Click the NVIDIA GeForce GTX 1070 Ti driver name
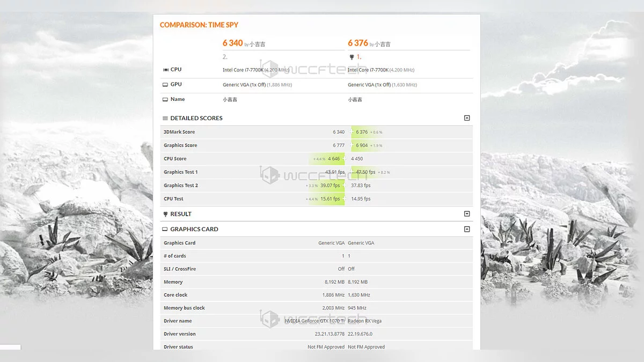The width and height of the screenshot is (644, 362). [x=314, y=321]
